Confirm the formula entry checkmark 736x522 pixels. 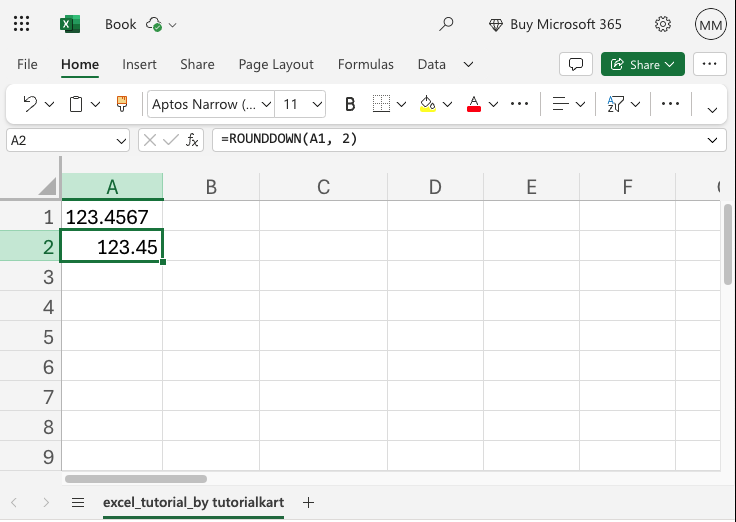point(171,140)
